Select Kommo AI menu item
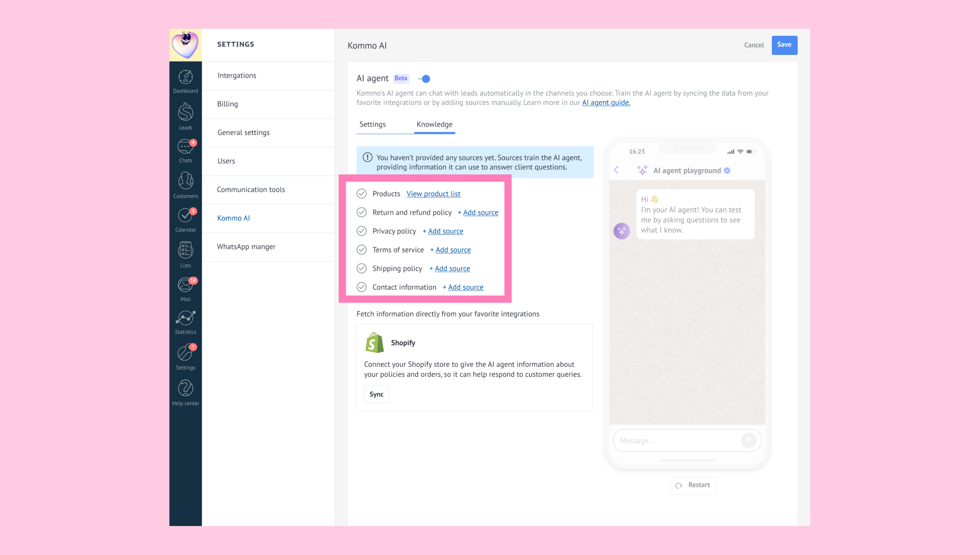Screen dimensions: 980x555 click(x=269, y=218)
